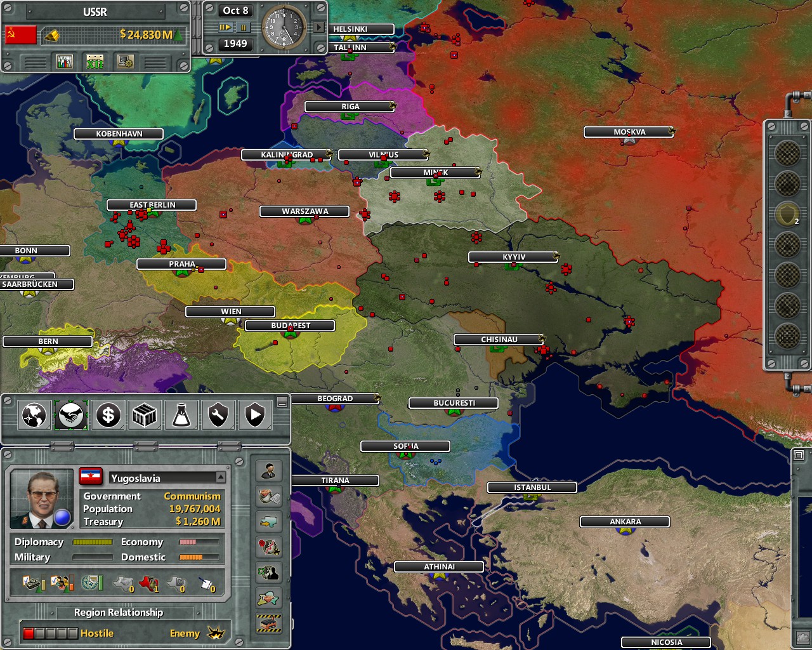812x650 pixels.
Task: Open the Production crate department icon
Action: (x=145, y=416)
